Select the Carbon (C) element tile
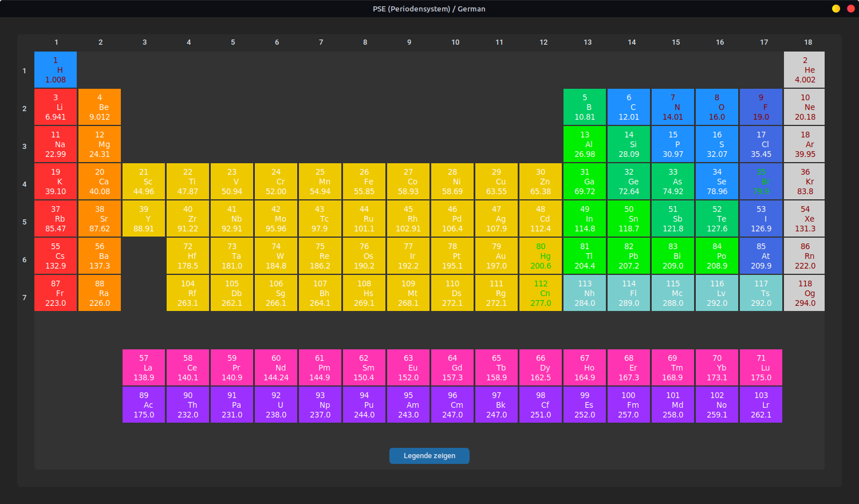859x504 pixels. tap(629, 107)
